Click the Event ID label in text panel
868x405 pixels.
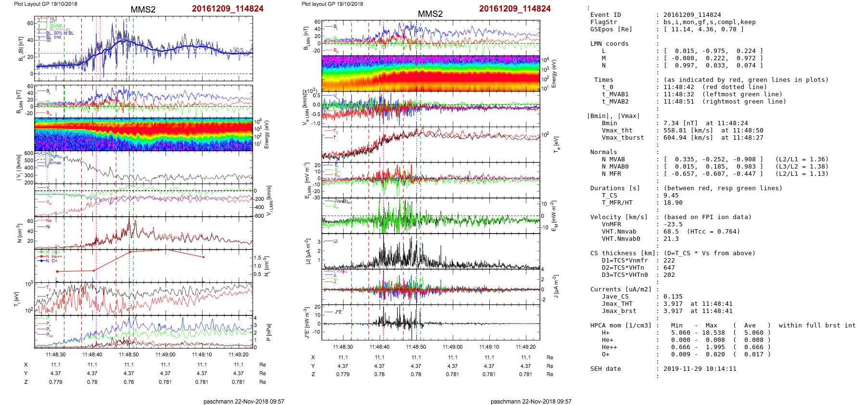click(x=605, y=15)
